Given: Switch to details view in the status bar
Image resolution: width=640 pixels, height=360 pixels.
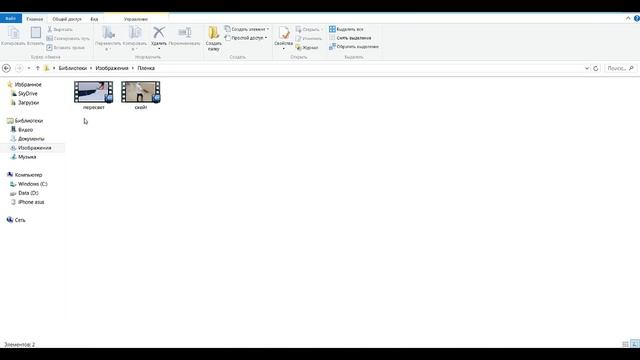Looking at the screenshot, I should click(625, 344).
